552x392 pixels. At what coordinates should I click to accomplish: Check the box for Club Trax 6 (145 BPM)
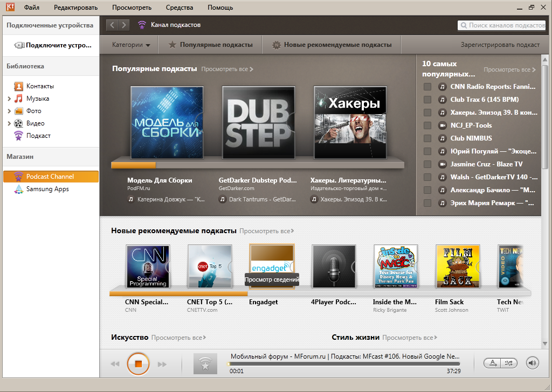(x=427, y=100)
